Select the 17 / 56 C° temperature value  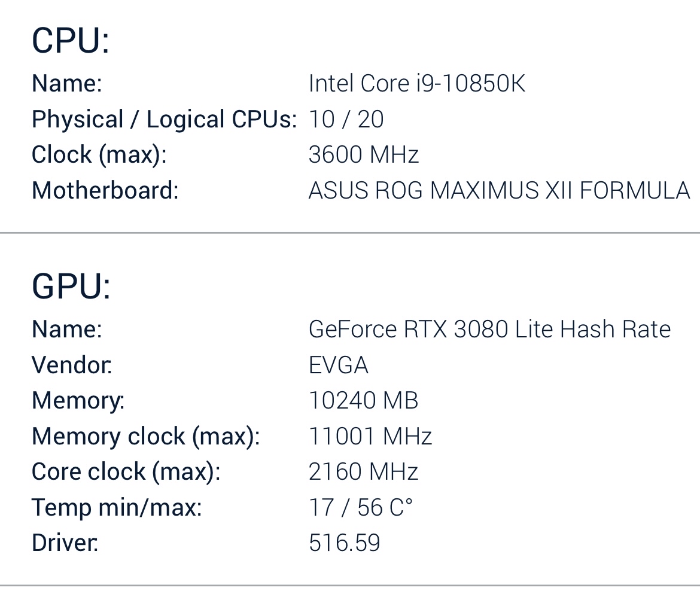(x=361, y=507)
